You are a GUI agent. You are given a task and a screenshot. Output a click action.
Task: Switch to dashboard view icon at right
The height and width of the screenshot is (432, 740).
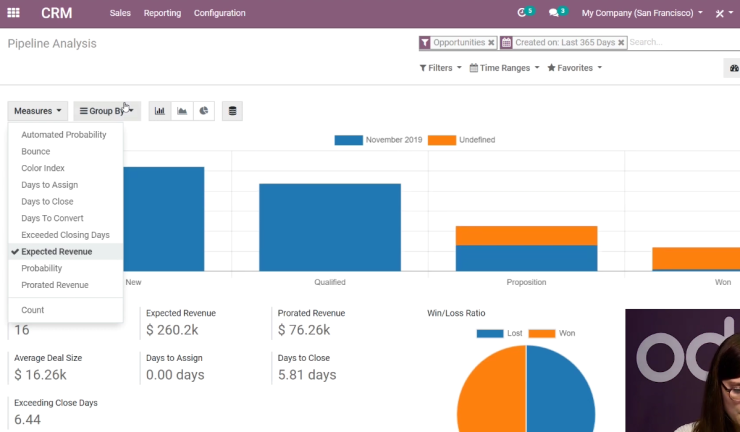coord(733,68)
